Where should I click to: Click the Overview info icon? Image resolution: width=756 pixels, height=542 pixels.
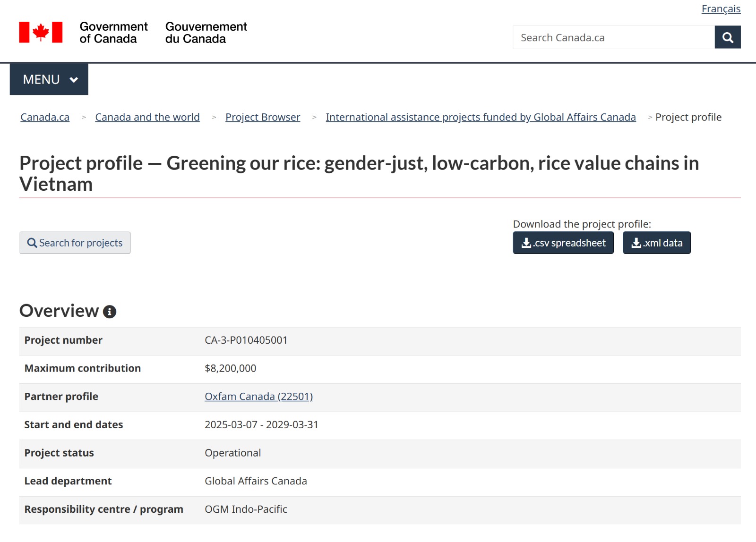click(x=110, y=312)
